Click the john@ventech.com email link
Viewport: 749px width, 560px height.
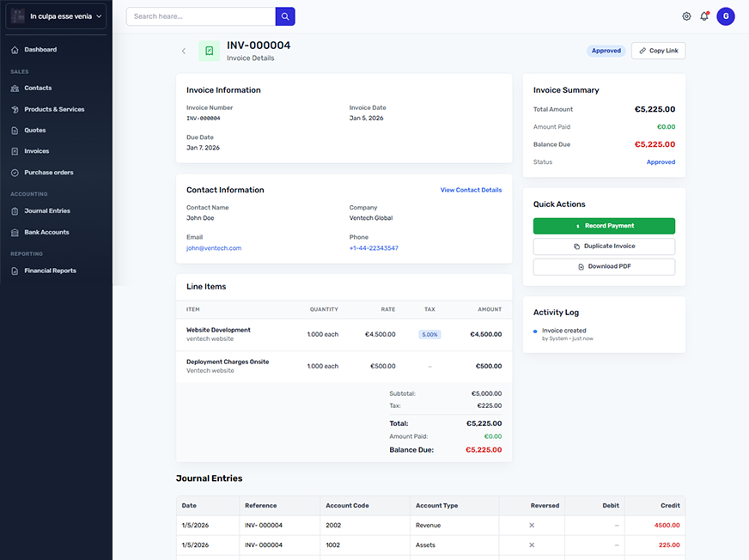coord(214,248)
